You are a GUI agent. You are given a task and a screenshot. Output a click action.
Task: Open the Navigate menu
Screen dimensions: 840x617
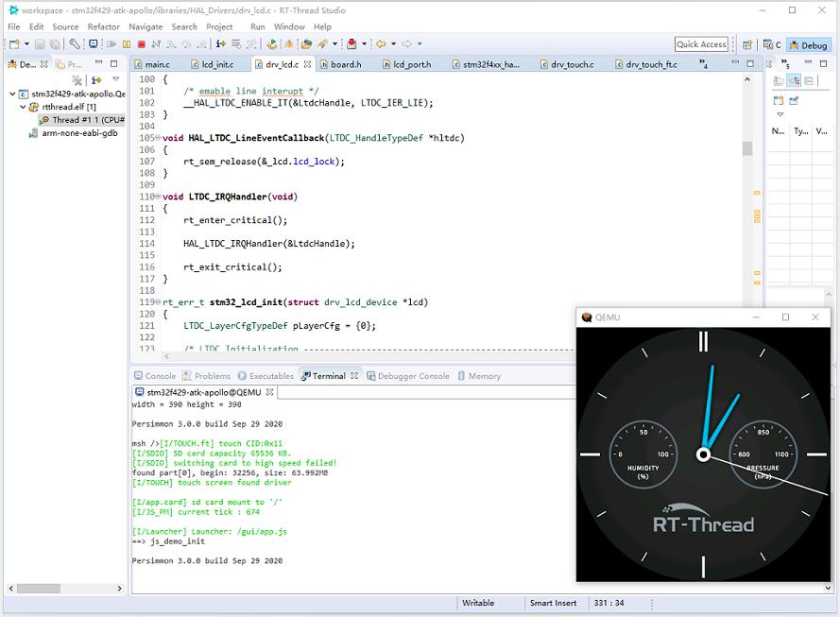146,26
